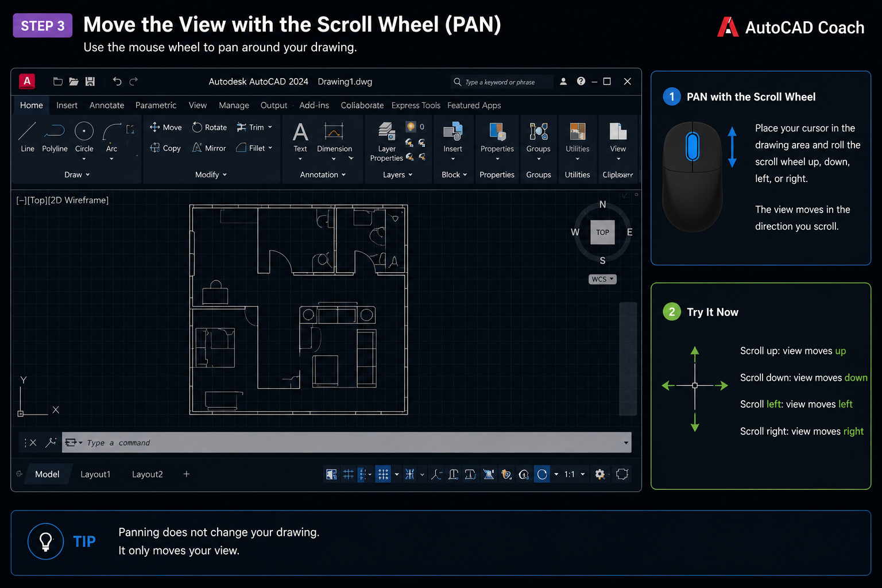Add a new layout with plus button
Screen dimensions: 882x588
pos(186,474)
